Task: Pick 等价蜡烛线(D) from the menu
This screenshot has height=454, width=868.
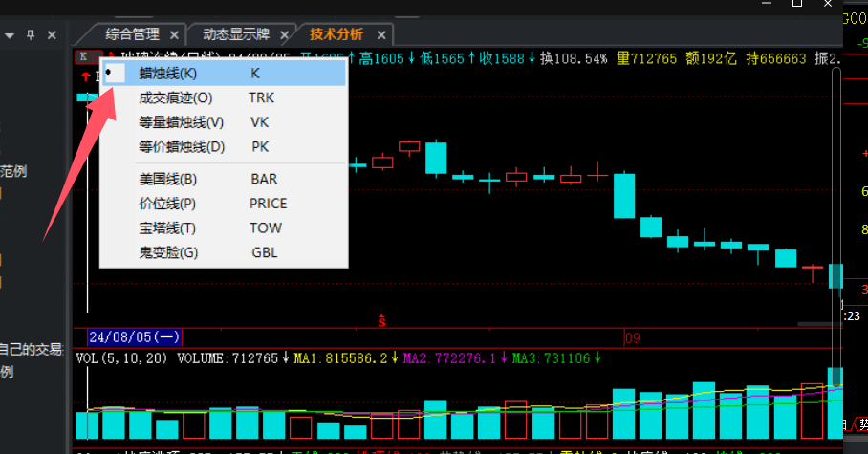Action: click(181, 147)
